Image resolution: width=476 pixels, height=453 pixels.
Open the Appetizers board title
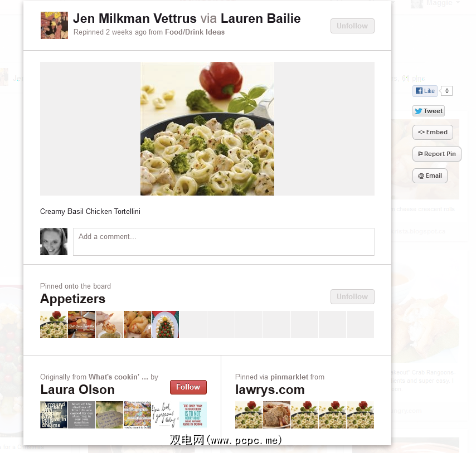(73, 299)
